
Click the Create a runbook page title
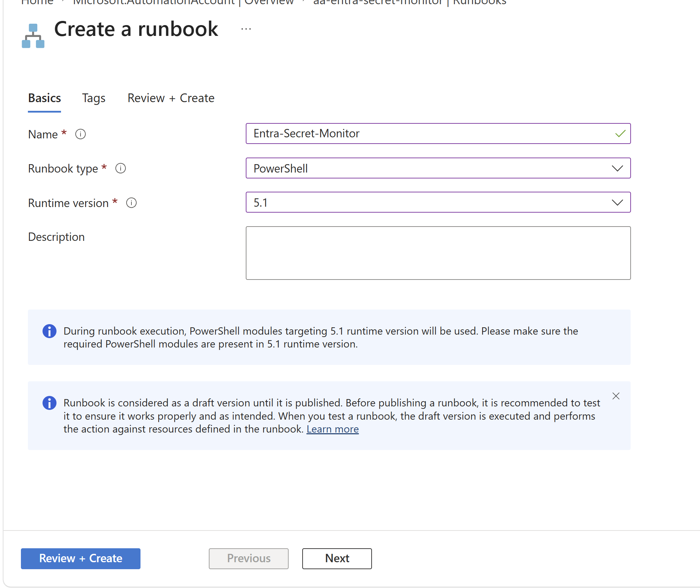136,29
